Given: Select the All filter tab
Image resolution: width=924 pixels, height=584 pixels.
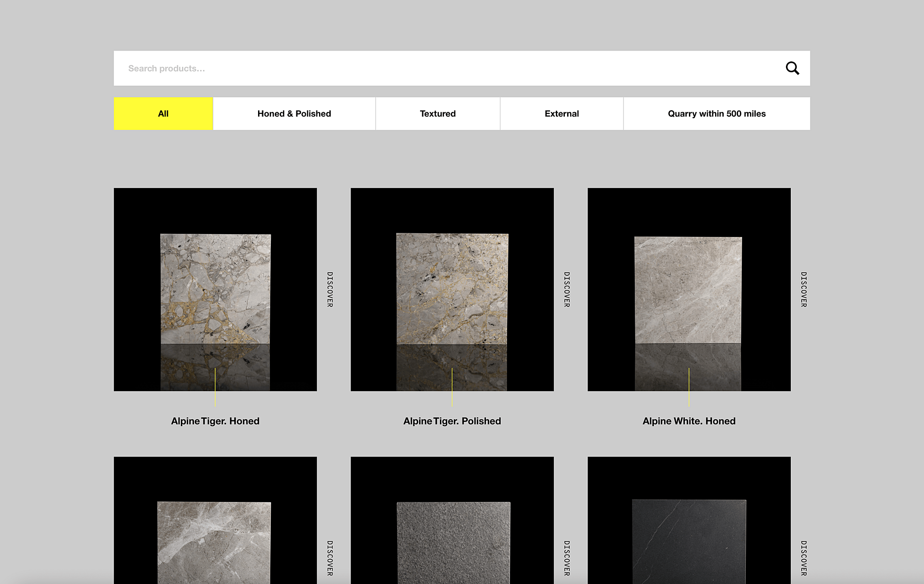Looking at the screenshot, I should [x=163, y=114].
